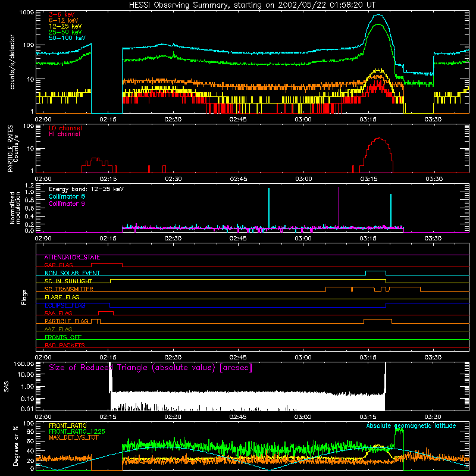Image resolution: width=476 pixels, height=476 pixels.
Task: Click the raised SAA_FLAG segment near 02:15
Action: point(106,311)
